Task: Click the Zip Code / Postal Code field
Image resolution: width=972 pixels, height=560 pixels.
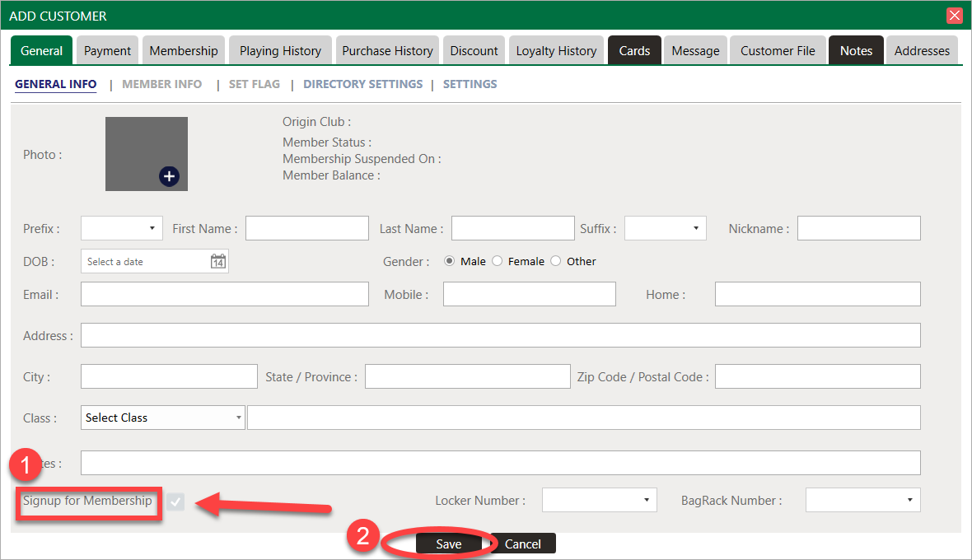Action: click(818, 376)
